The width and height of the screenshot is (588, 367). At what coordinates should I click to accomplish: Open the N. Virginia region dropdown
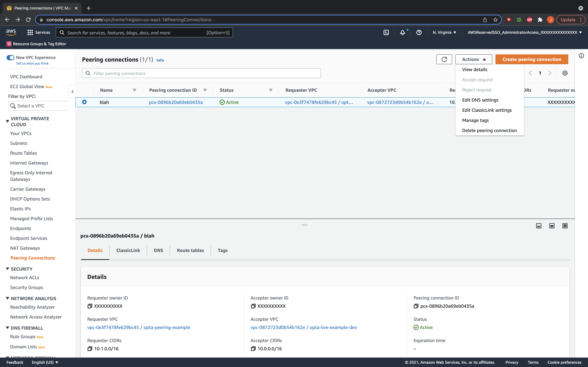pyautogui.click(x=444, y=32)
